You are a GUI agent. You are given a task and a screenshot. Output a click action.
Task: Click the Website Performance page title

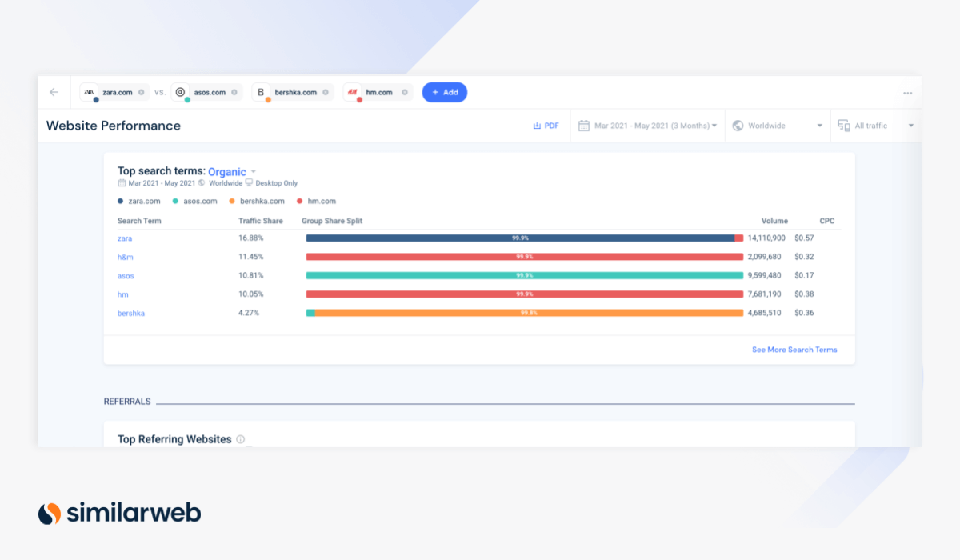[114, 126]
